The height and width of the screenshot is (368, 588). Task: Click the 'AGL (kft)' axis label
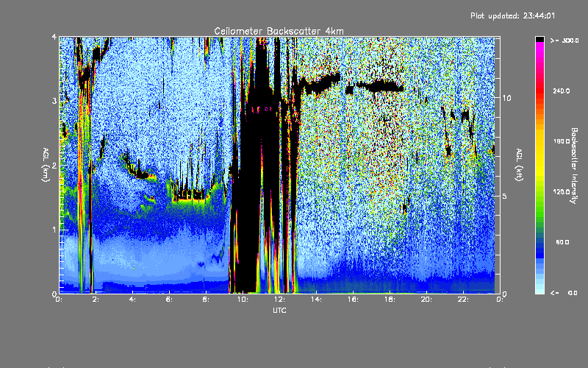pos(519,165)
